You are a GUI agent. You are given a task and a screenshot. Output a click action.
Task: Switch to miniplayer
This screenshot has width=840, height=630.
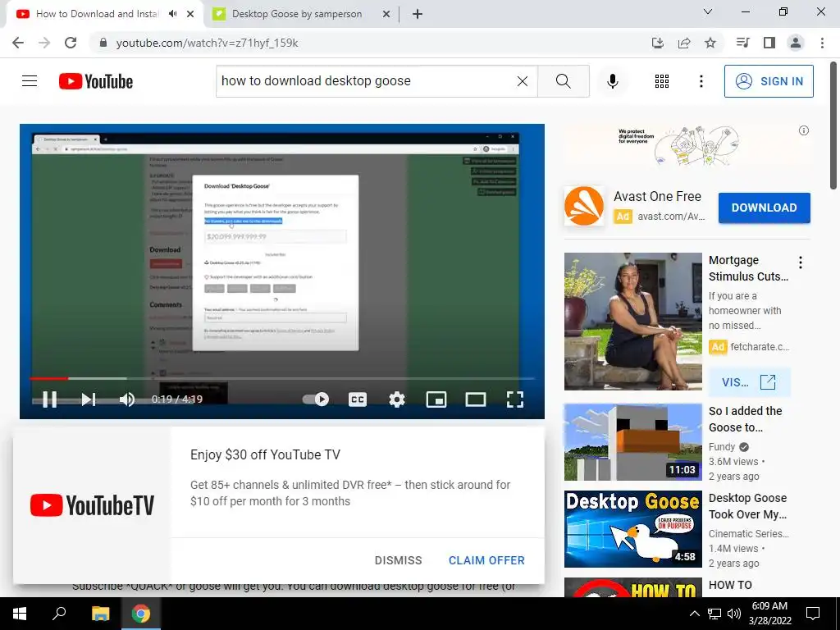point(436,399)
